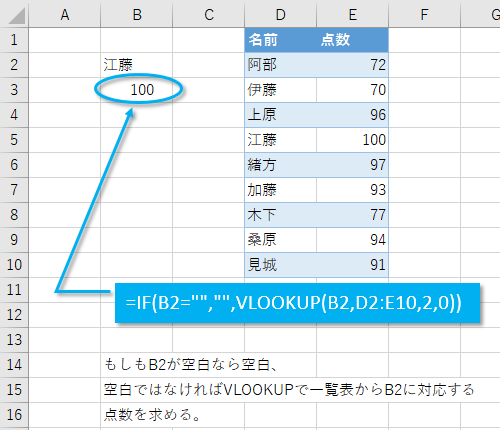This screenshot has height=430, width=500.
Task: Click the text もしもB2が空白なら空白、
Action: pyautogui.click(x=190, y=365)
